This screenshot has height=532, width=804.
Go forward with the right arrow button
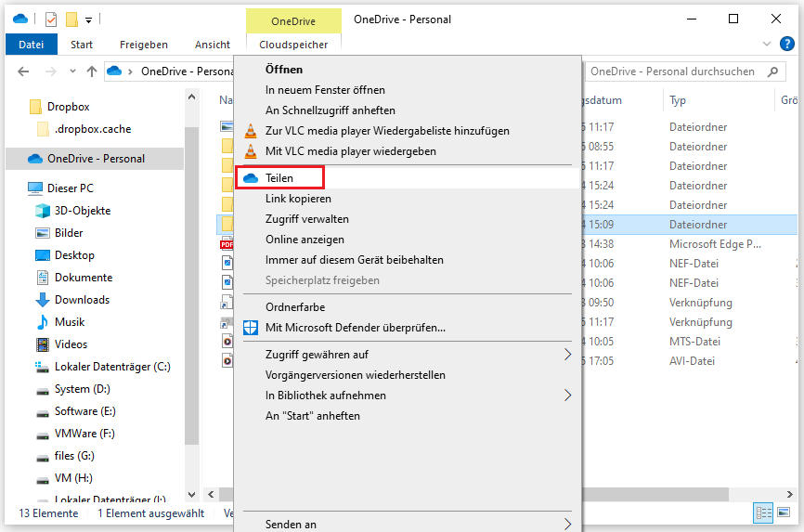pos(51,71)
